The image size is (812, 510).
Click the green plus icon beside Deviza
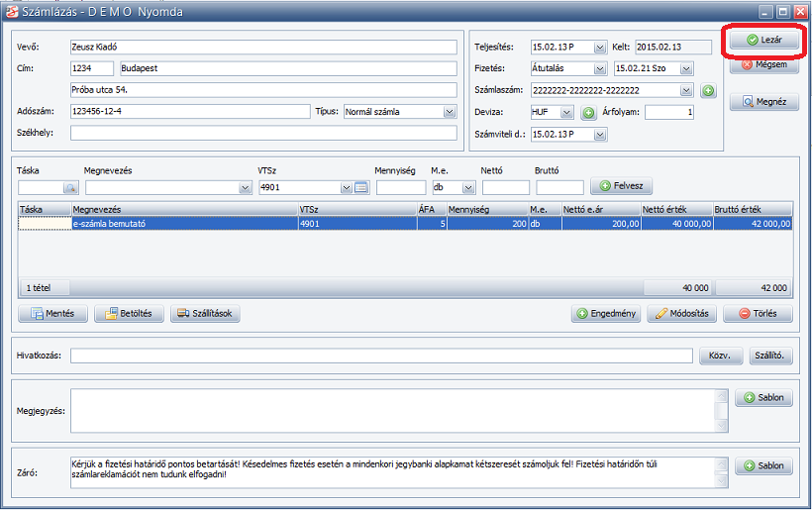tap(588, 112)
